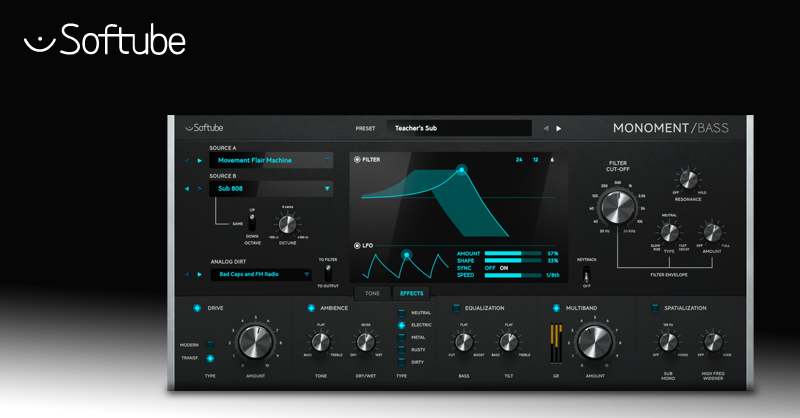Click the Equalization Tilt knob
Viewport: 800px width, 418px height.
509,342
